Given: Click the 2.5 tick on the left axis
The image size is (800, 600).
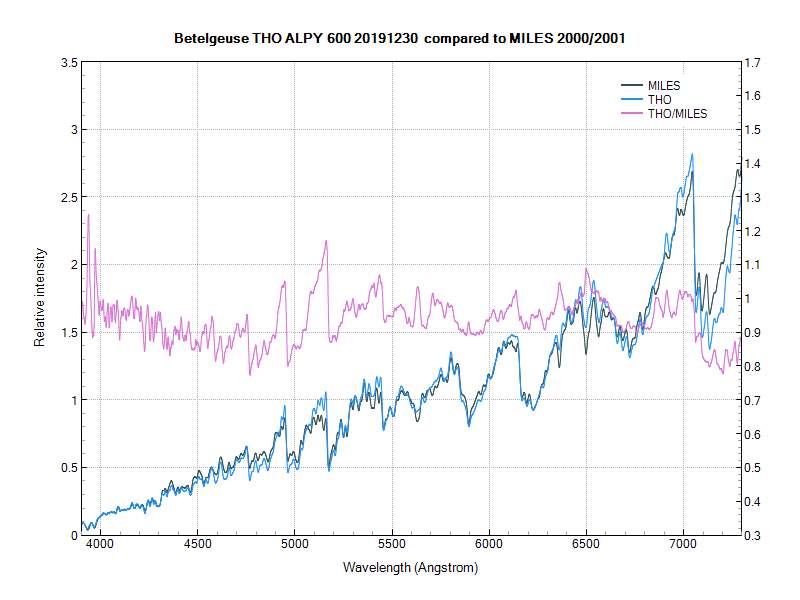Looking at the screenshot, I should pos(70,197).
